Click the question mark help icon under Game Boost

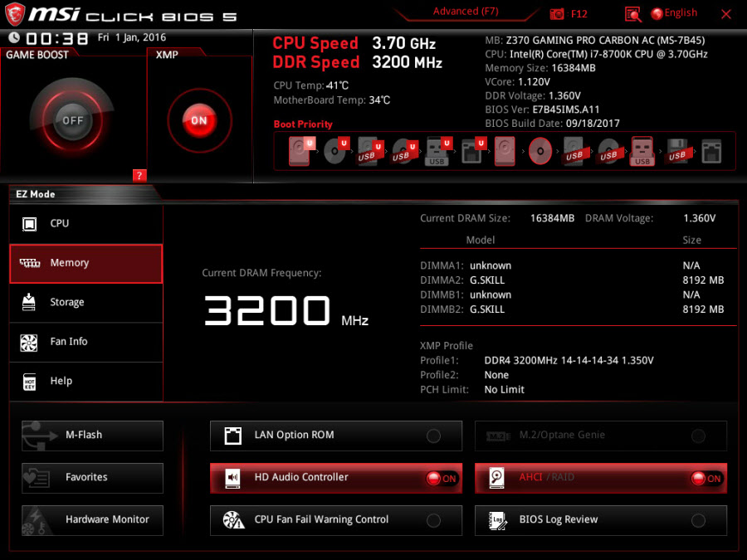[139, 175]
